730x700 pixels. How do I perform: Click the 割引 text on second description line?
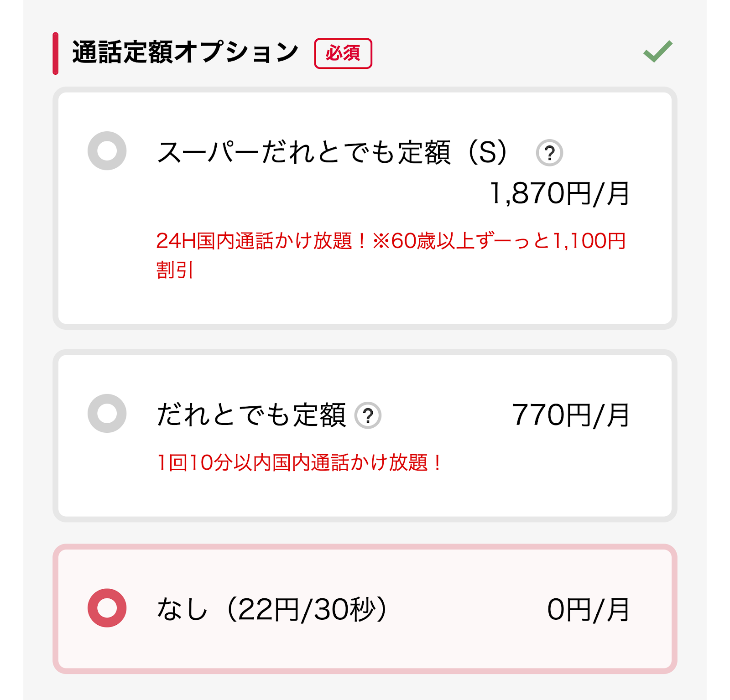click(175, 270)
